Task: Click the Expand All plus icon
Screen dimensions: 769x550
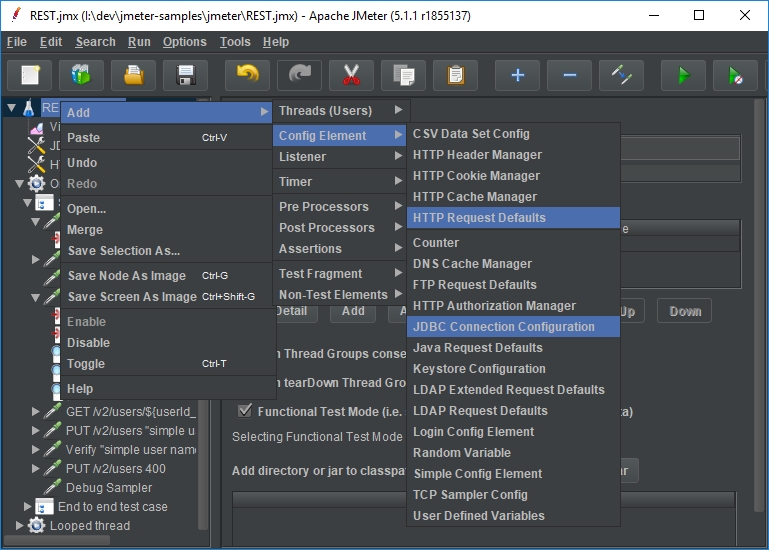Action: pos(517,75)
